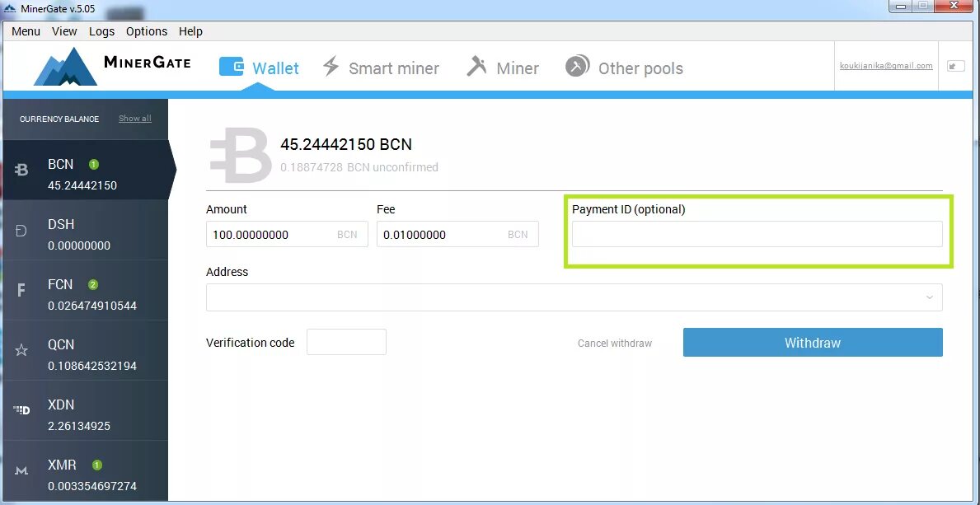Click the 0.18874728 BCN unconfirmed text

coord(359,167)
